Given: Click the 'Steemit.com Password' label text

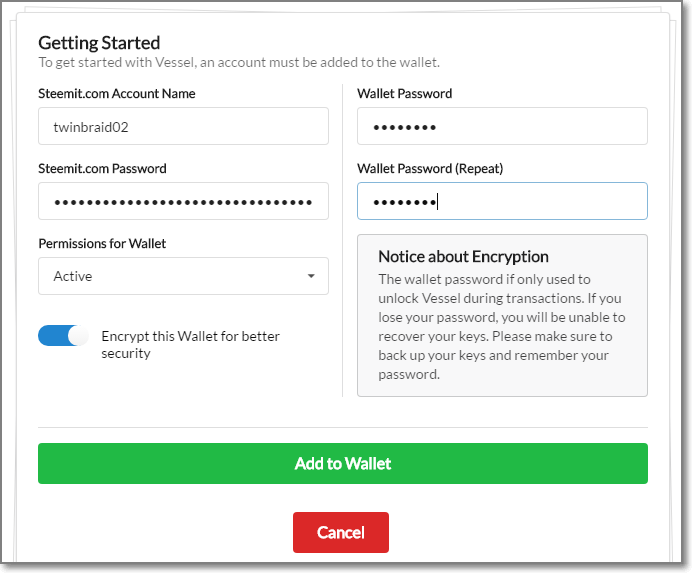Looking at the screenshot, I should coord(102,168).
